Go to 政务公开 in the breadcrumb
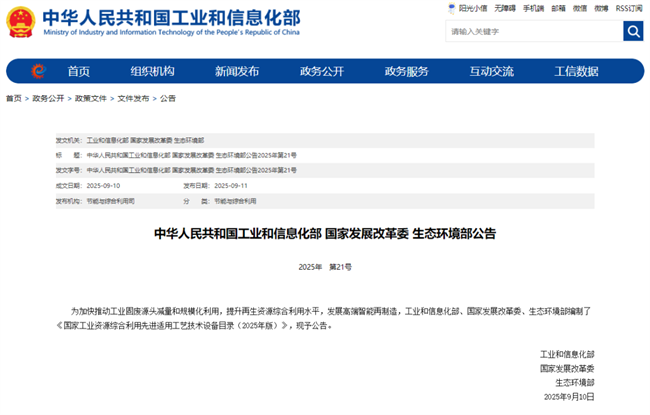The height and width of the screenshot is (415, 650). (x=48, y=98)
